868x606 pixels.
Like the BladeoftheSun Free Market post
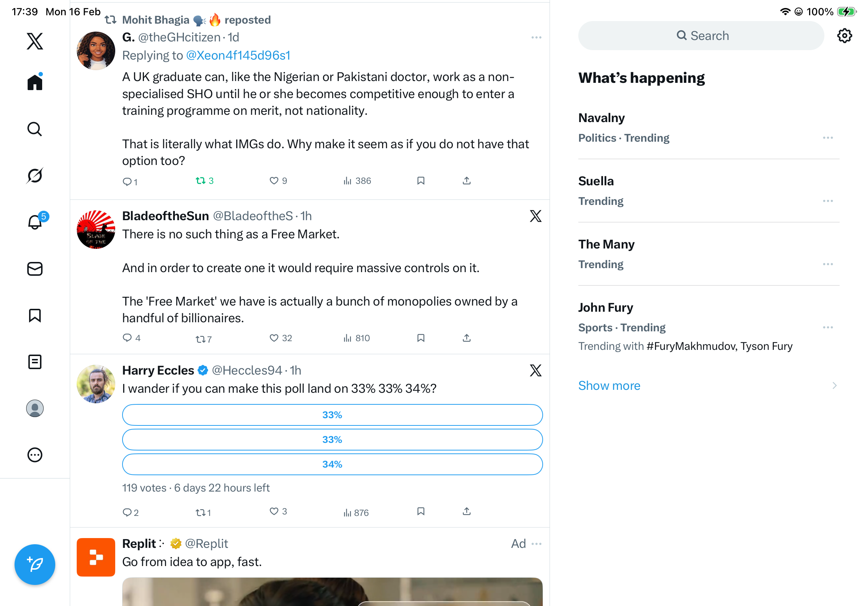[x=274, y=338]
